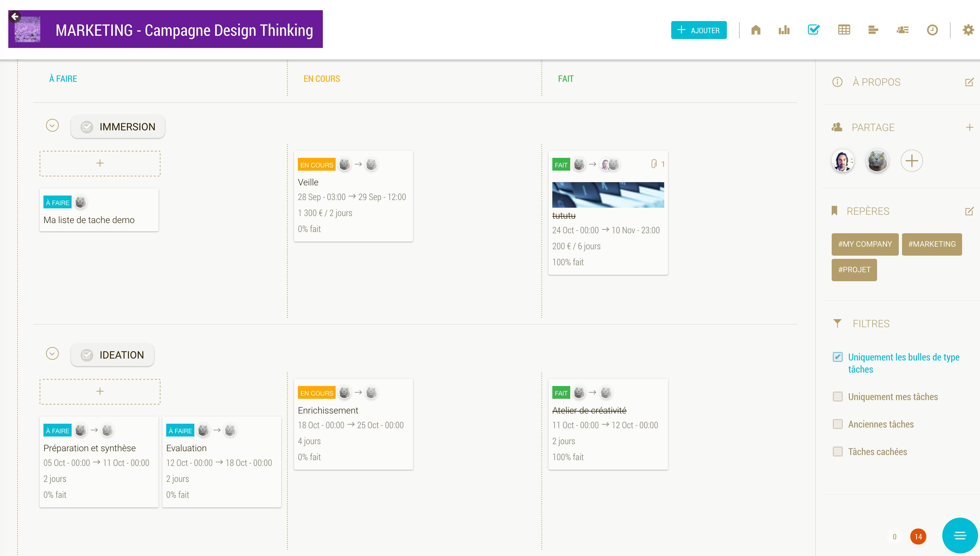Image resolution: width=980 pixels, height=556 pixels.
Task: Open the Ma liste de tache demo card
Action: tap(99, 210)
